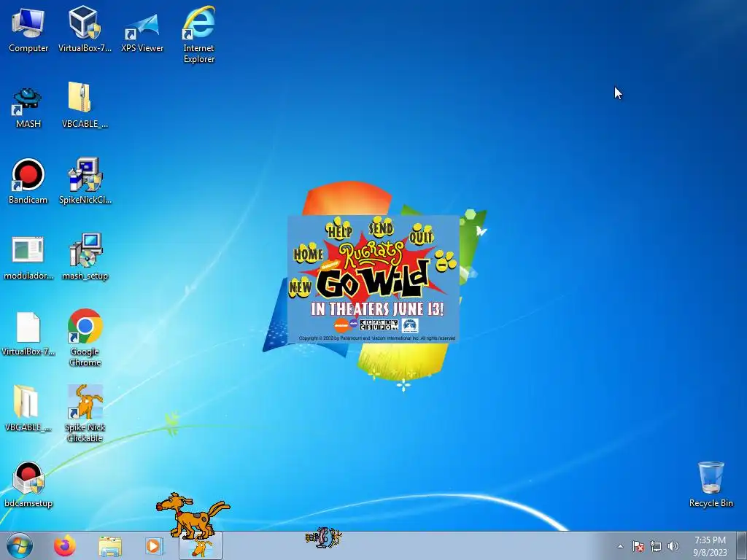Open Windows Media Player from taskbar
747x560 pixels.
pos(155,545)
